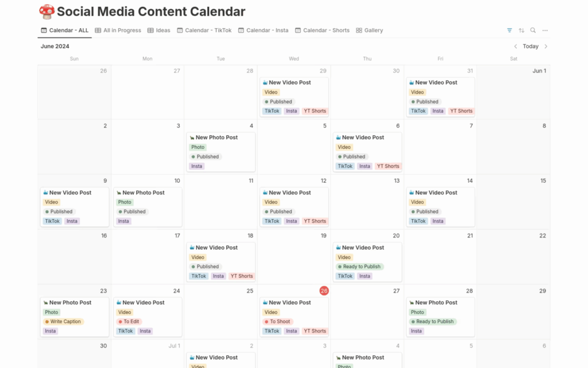Click the sort arrows icon
Image resolution: width=588 pixels, height=368 pixels.
(x=520, y=30)
